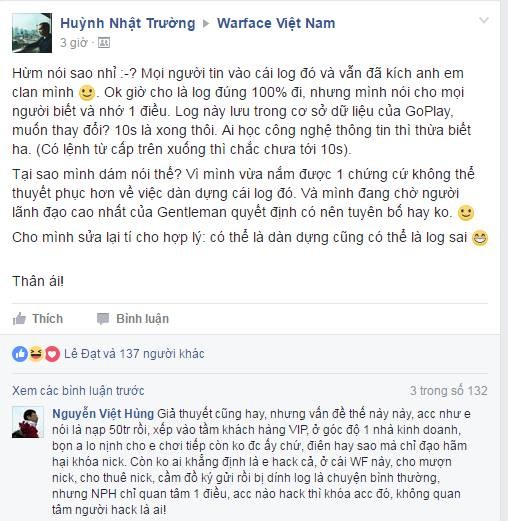Click the thumbs-up Thích icon
Image resolution: width=508 pixels, height=521 pixels.
tap(19, 319)
